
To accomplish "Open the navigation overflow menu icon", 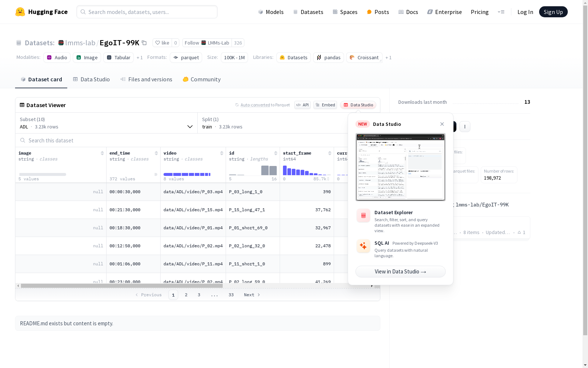I will click(501, 12).
